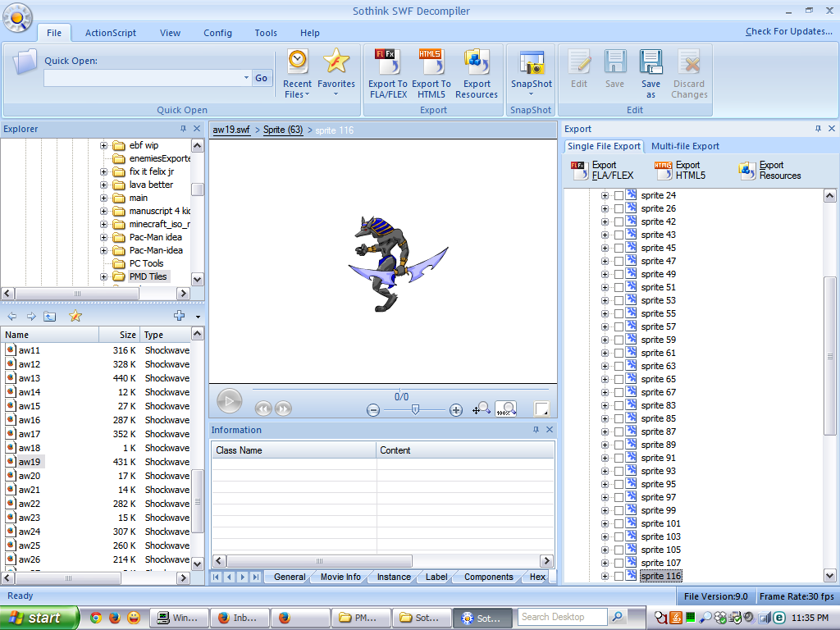This screenshot has height=630, width=840.
Task: Activate the pan and zoom tool
Action: 481,409
